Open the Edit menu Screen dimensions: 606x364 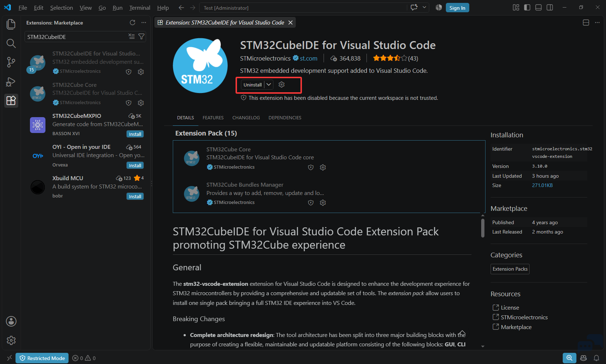(39, 8)
